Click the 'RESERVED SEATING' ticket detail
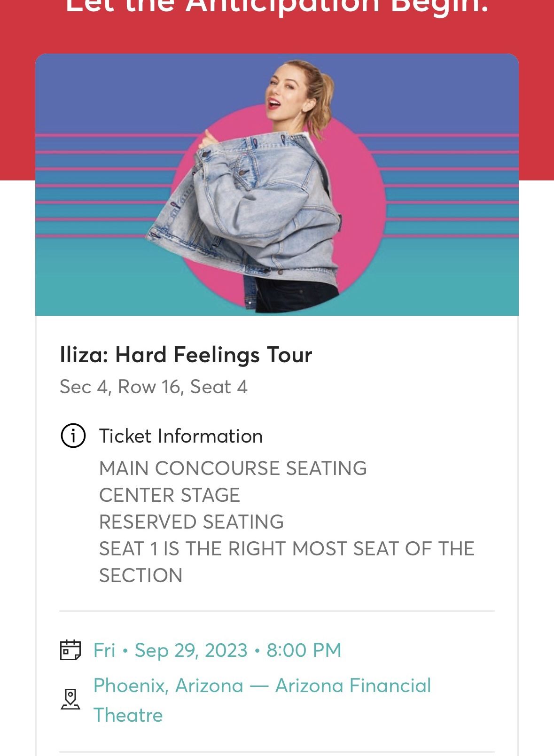 (x=191, y=522)
